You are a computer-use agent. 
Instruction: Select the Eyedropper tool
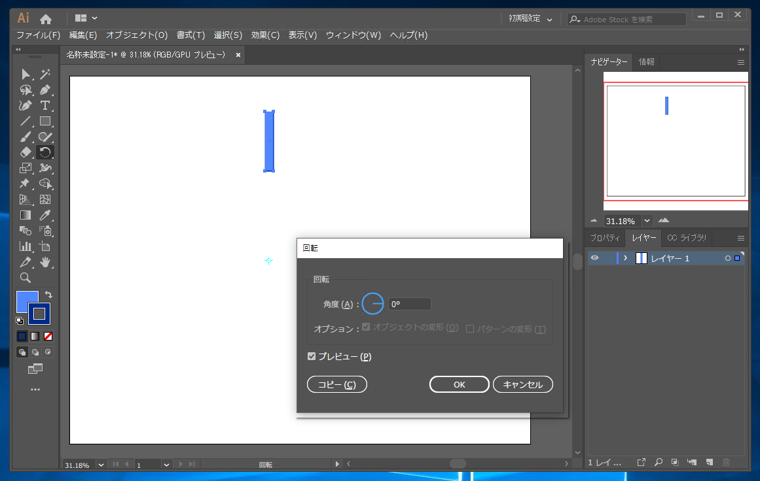pyautogui.click(x=46, y=215)
